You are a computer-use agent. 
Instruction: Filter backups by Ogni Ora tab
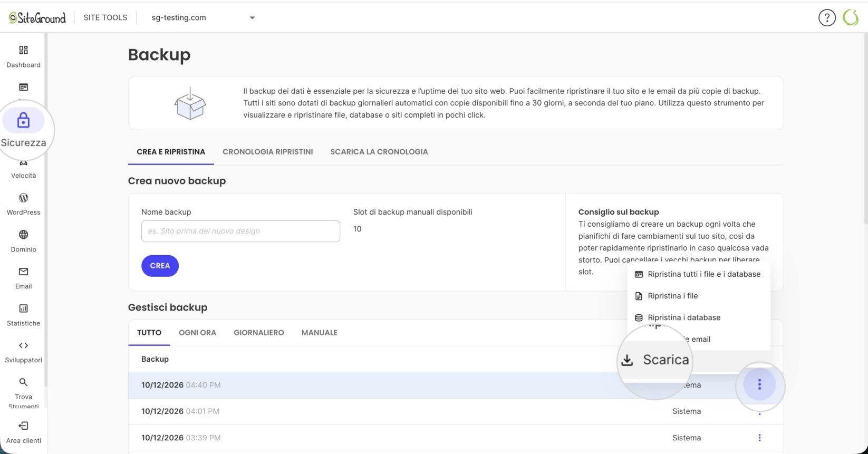197,333
